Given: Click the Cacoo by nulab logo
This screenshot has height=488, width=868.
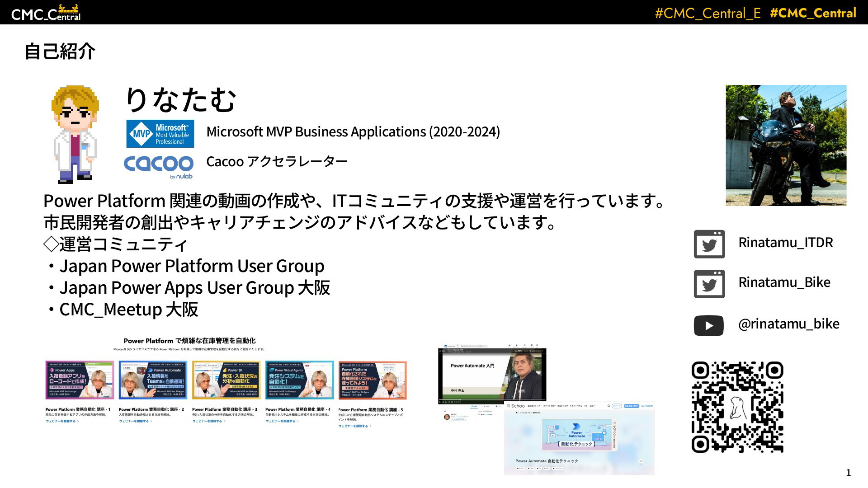Looking at the screenshot, I should click(x=159, y=167).
